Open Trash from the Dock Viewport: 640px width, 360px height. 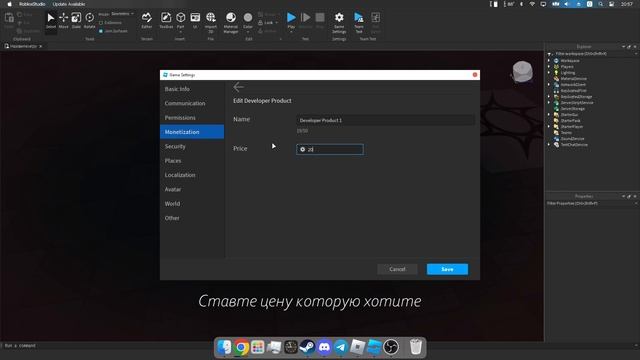416,347
